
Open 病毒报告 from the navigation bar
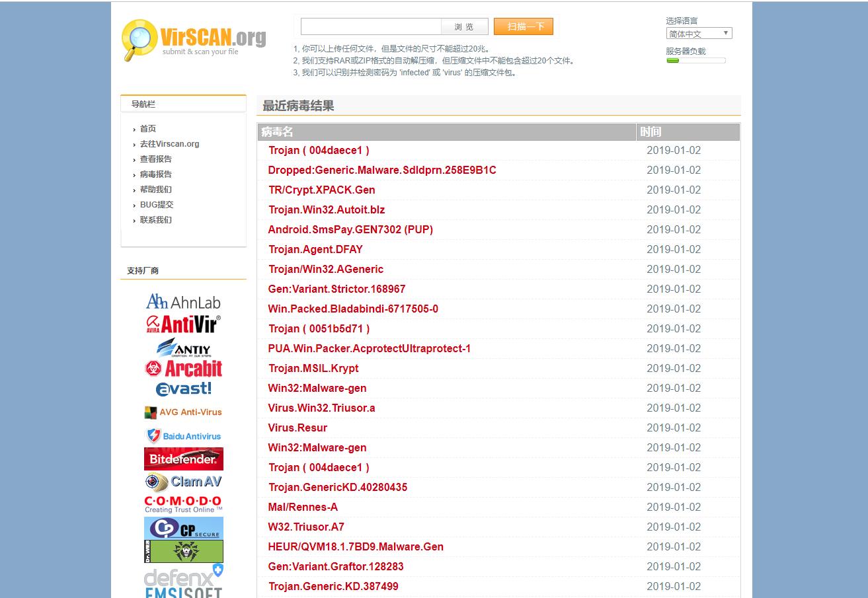[x=156, y=174]
